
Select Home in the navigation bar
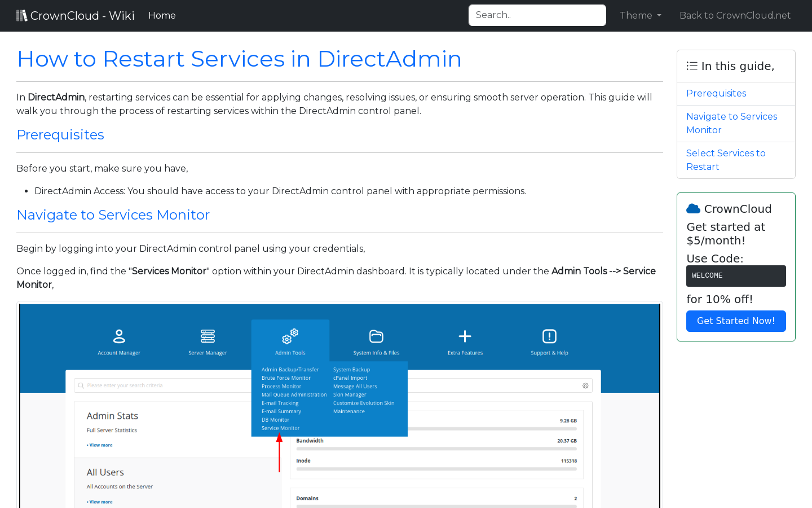[162, 15]
